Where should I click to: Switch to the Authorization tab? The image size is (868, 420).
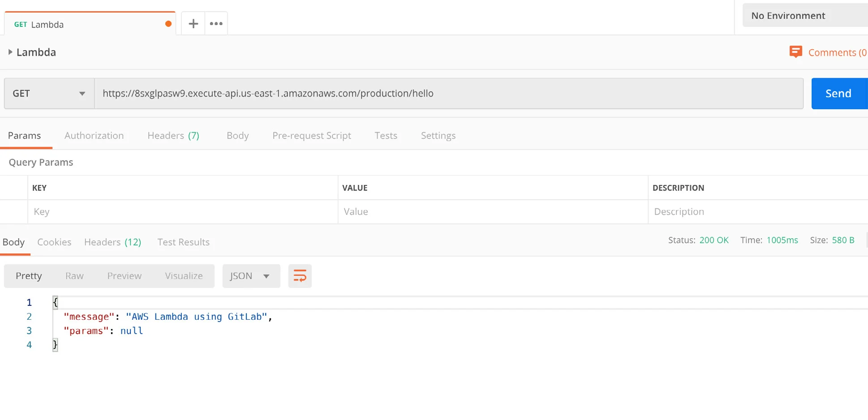click(94, 136)
